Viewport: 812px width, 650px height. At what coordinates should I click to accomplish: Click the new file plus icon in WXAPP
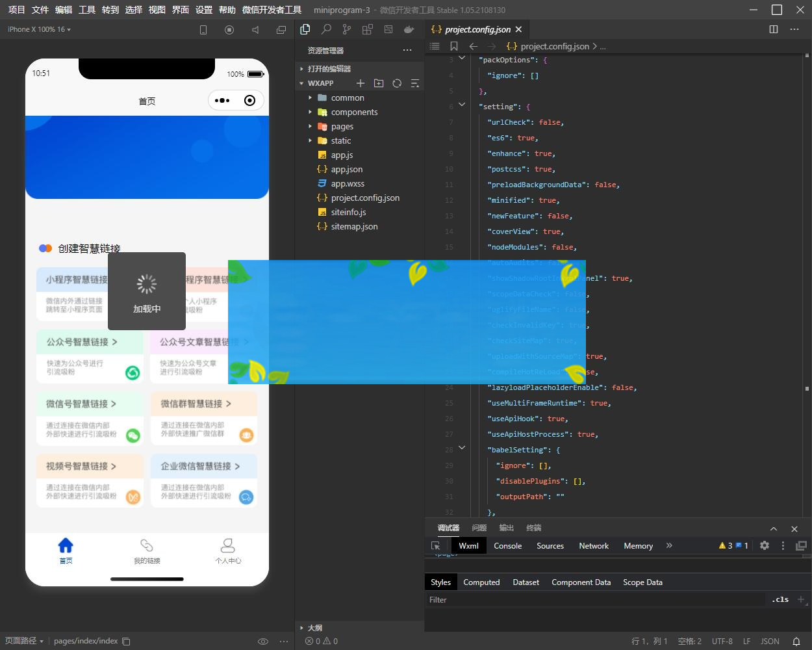(361, 83)
